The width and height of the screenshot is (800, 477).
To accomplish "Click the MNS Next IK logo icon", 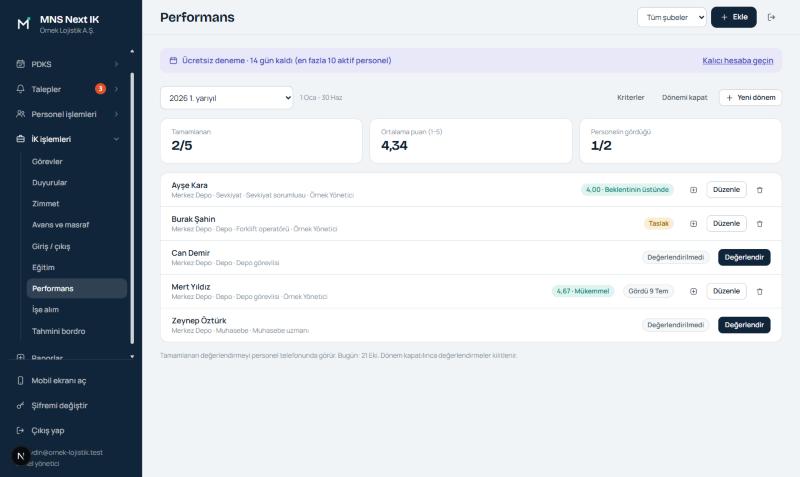I will point(23,23).
